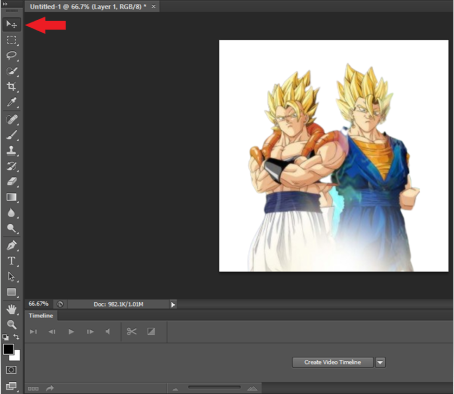Click the canvas image of the characters
This screenshot has height=394, width=454.
point(334,156)
